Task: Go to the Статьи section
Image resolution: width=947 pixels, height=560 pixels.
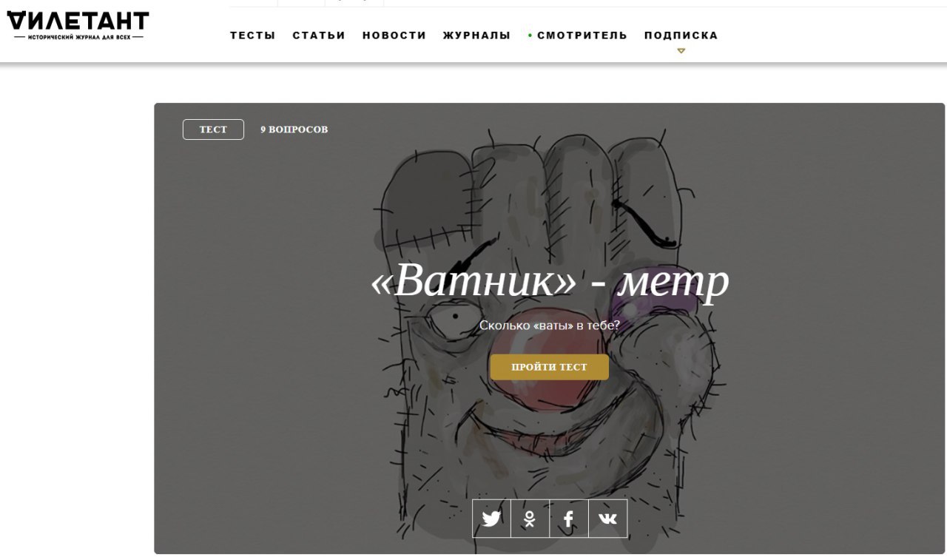Action: point(319,36)
